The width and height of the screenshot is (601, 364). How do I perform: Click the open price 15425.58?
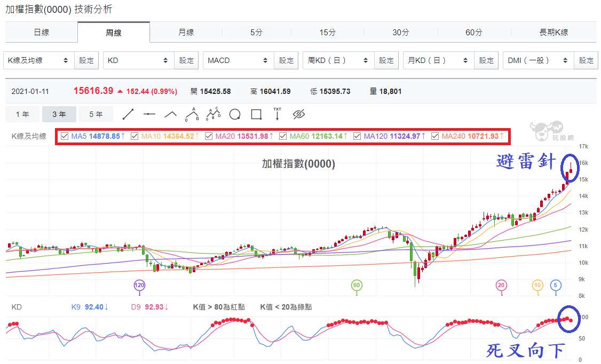(x=216, y=92)
